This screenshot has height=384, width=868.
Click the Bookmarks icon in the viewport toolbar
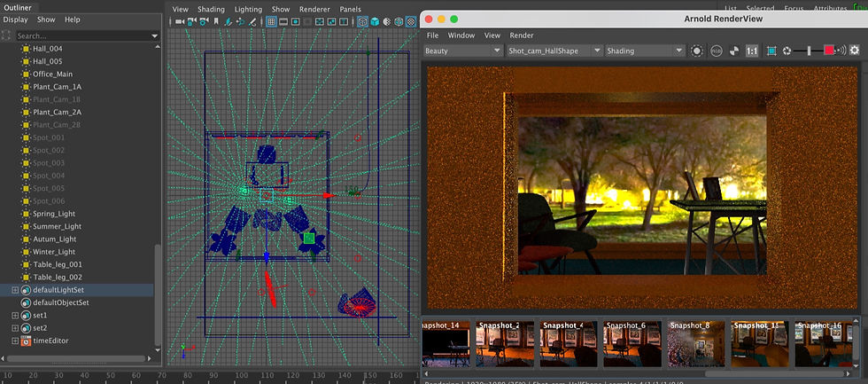pyautogui.click(x=216, y=21)
